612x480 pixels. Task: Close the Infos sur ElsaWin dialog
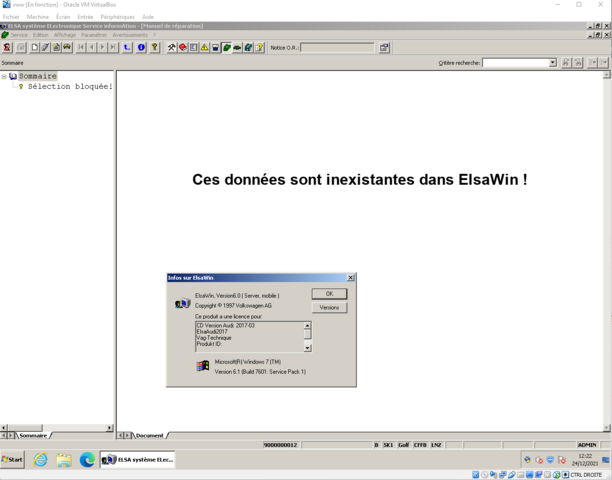tap(350, 277)
